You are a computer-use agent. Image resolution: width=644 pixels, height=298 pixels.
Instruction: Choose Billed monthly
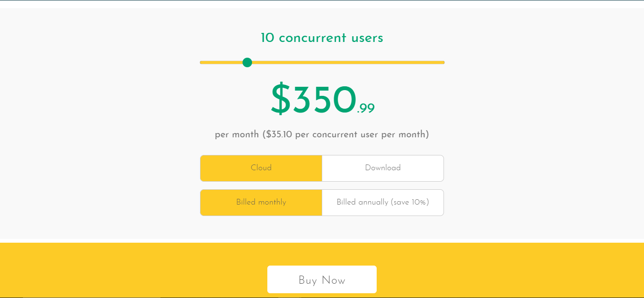(x=261, y=202)
